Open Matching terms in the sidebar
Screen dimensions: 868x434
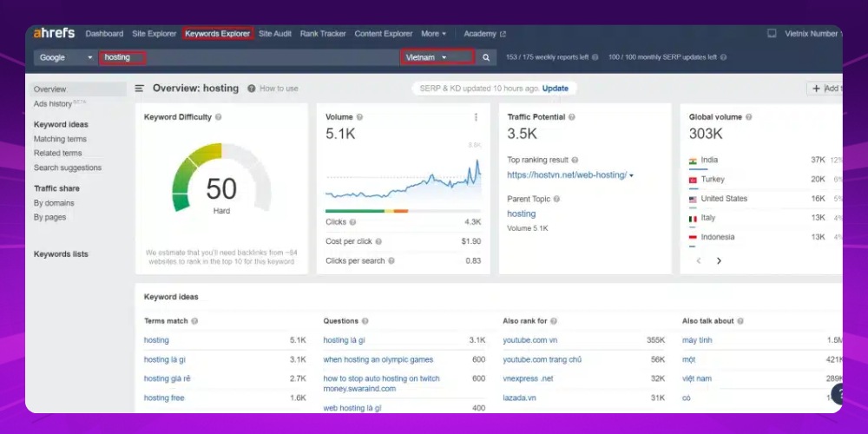click(x=60, y=139)
